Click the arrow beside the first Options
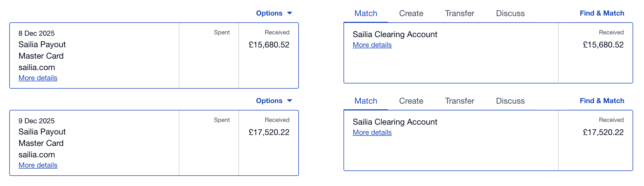Screen dimensions: 644x186 click(290, 13)
